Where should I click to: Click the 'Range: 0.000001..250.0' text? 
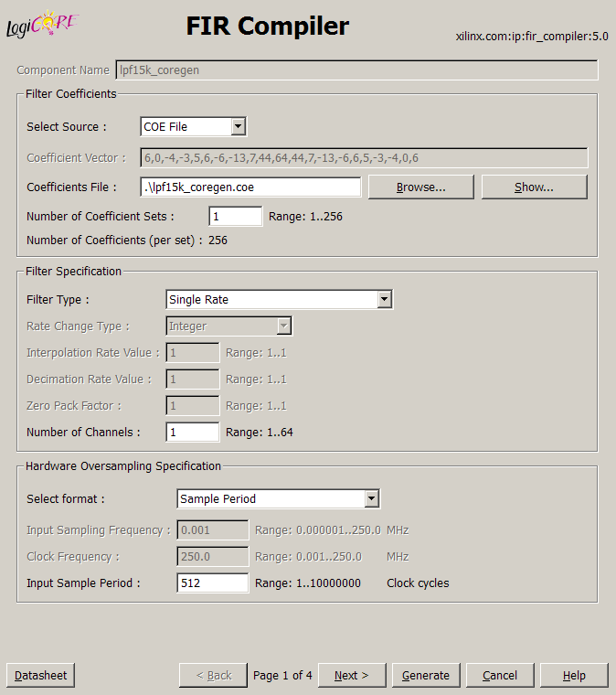317,530
